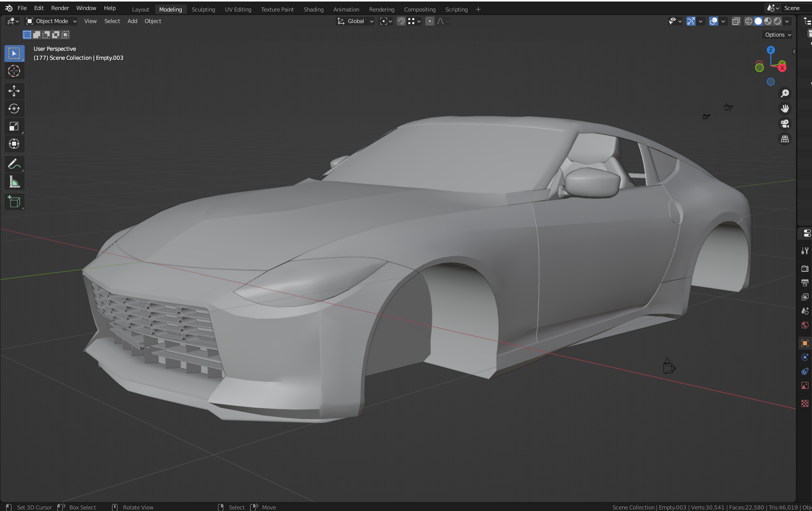
Task: Pick the Rotate tool
Action: pos(14,109)
